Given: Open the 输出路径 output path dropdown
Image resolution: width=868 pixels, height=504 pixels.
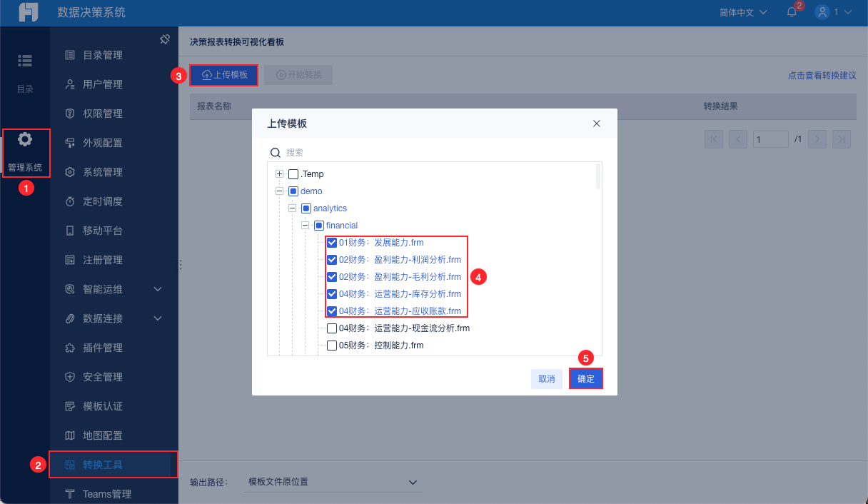Looking at the screenshot, I should [x=333, y=482].
